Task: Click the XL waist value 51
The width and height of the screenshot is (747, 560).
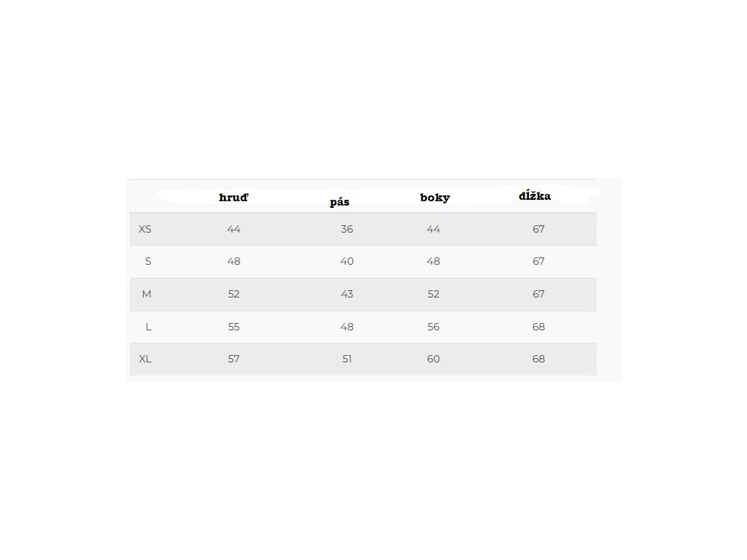Action: [x=347, y=359]
